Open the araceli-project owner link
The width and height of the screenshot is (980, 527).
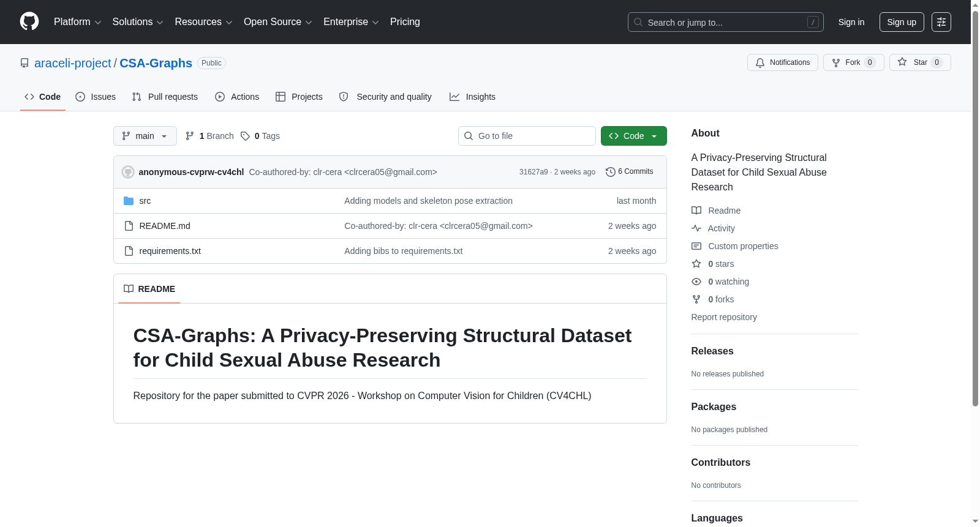pos(73,63)
